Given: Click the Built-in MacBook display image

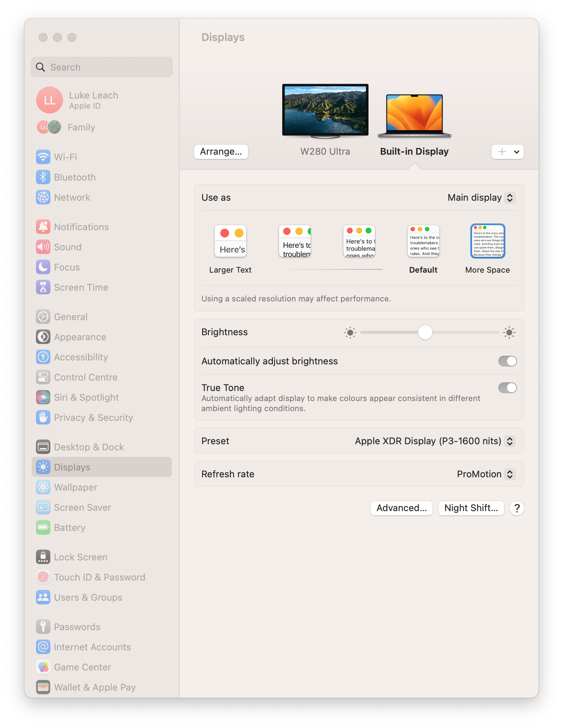Looking at the screenshot, I should tap(415, 116).
